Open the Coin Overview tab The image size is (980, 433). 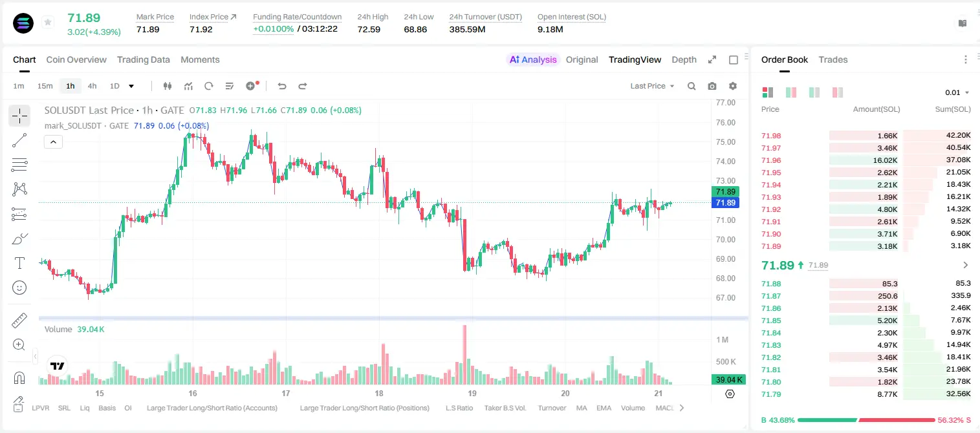(x=76, y=59)
